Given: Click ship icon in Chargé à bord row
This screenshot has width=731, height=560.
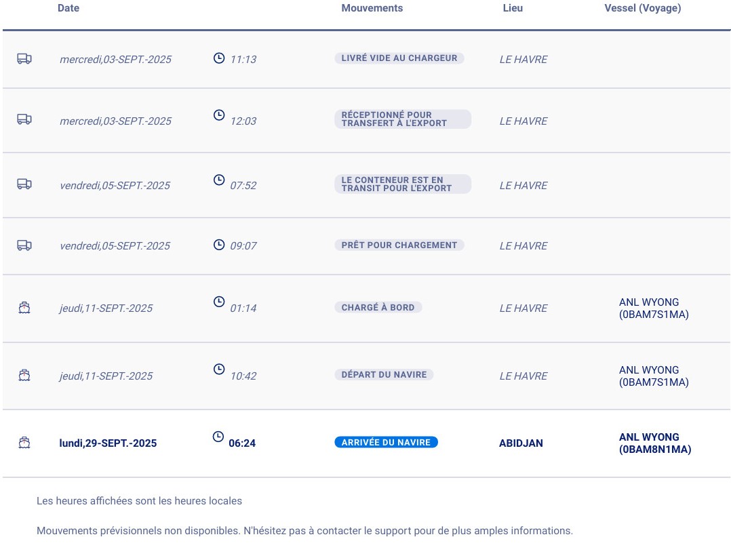Looking at the screenshot, I should 24,308.
